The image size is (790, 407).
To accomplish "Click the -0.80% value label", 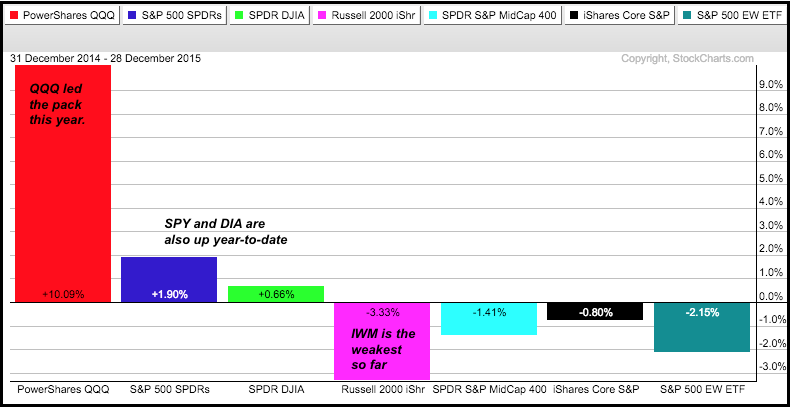I will point(595,313).
